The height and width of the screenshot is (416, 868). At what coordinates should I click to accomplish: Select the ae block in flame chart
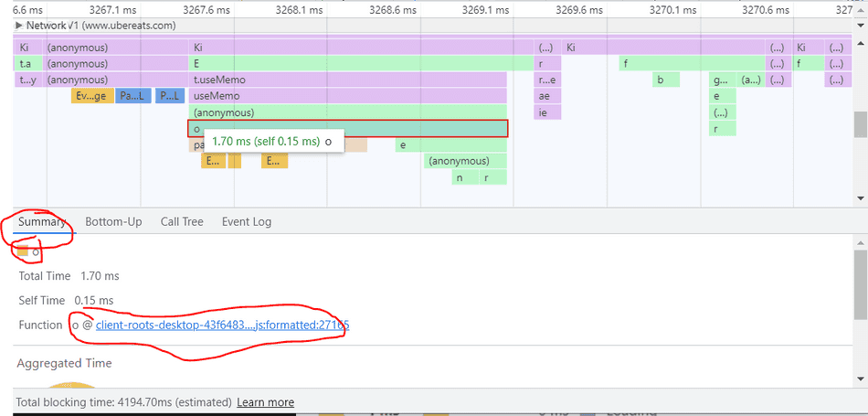pyautogui.click(x=547, y=96)
